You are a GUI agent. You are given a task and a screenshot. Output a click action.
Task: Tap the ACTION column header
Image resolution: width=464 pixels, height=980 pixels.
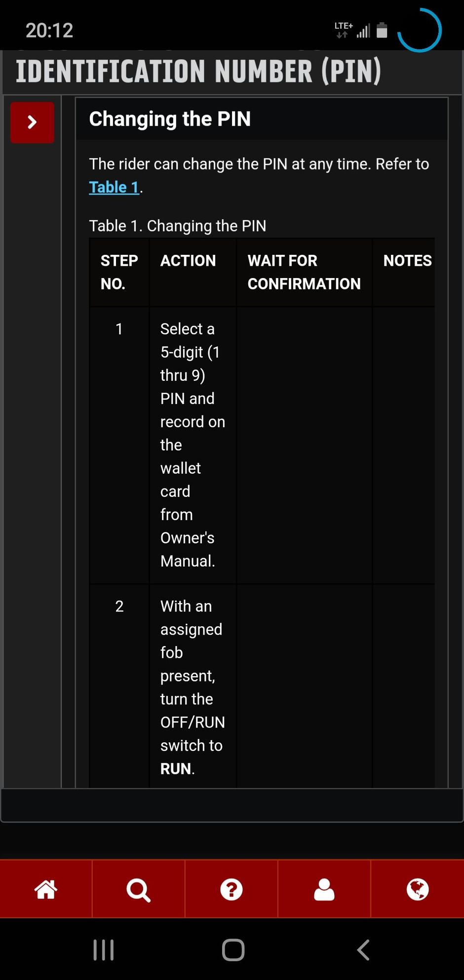(x=188, y=261)
